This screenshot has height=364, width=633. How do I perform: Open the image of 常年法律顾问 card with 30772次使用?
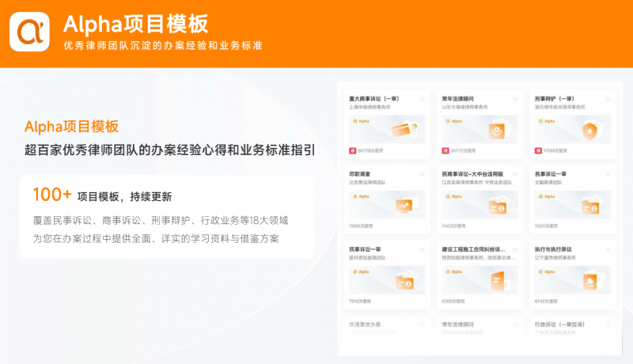click(x=479, y=129)
